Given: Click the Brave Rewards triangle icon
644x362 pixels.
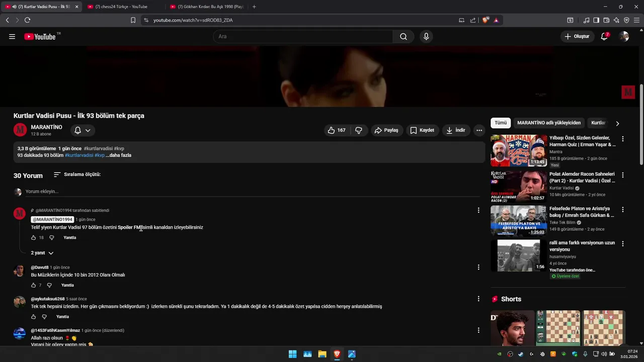Looking at the screenshot, I should click(496, 20).
